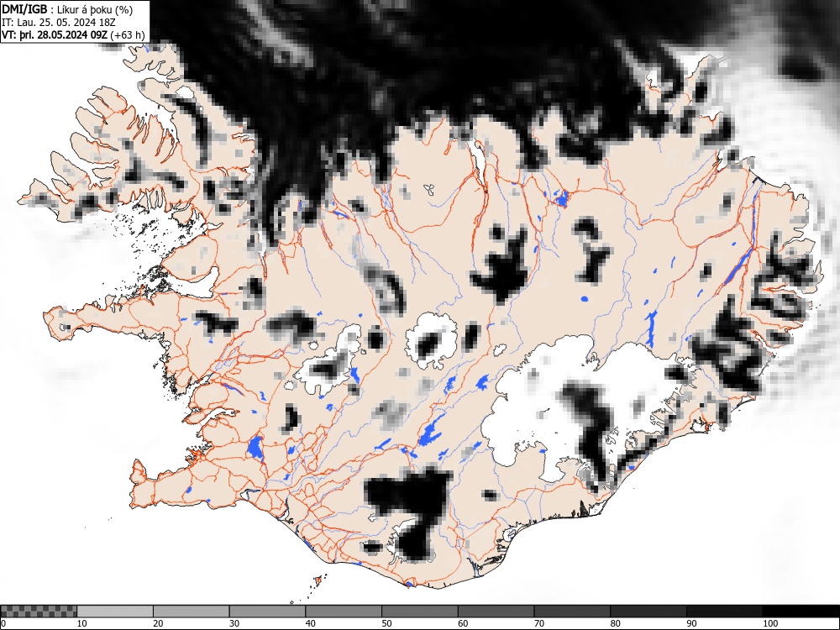Click the '100' scale label
This screenshot has height=630, width=840.
click(769, 623)
